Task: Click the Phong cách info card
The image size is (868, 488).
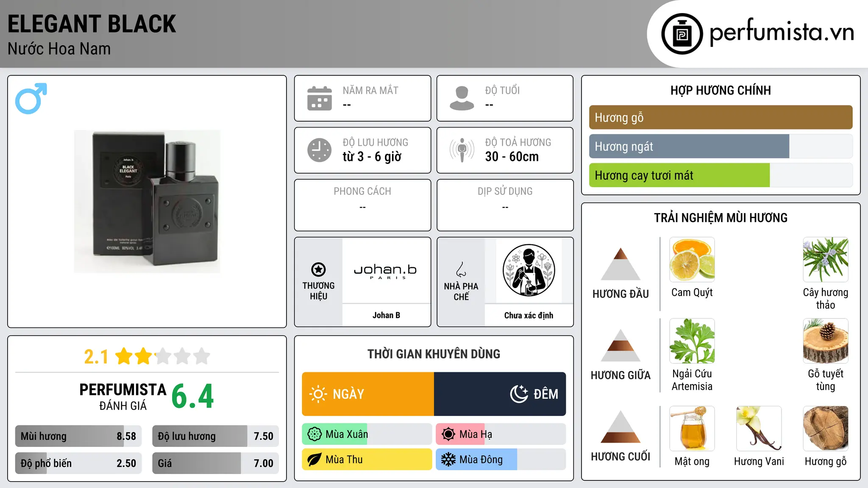Action: click(362, 205)
